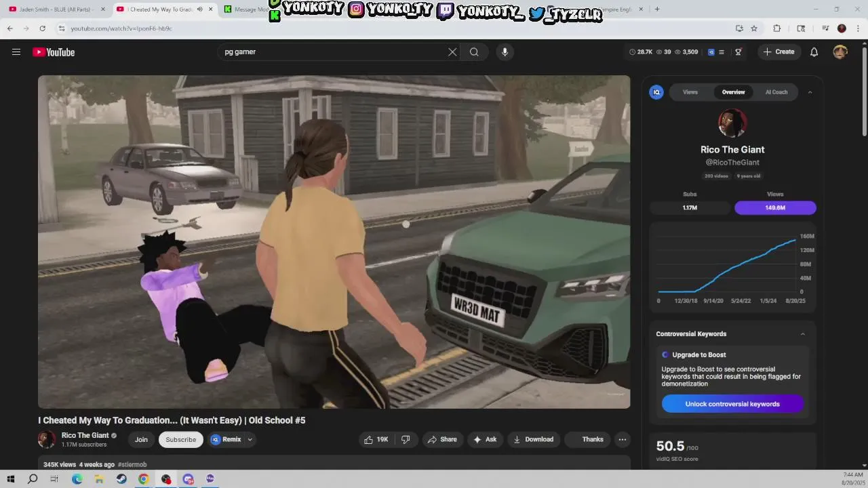
Task: Click channel avatar beside video title
Action: coord(47,439)
